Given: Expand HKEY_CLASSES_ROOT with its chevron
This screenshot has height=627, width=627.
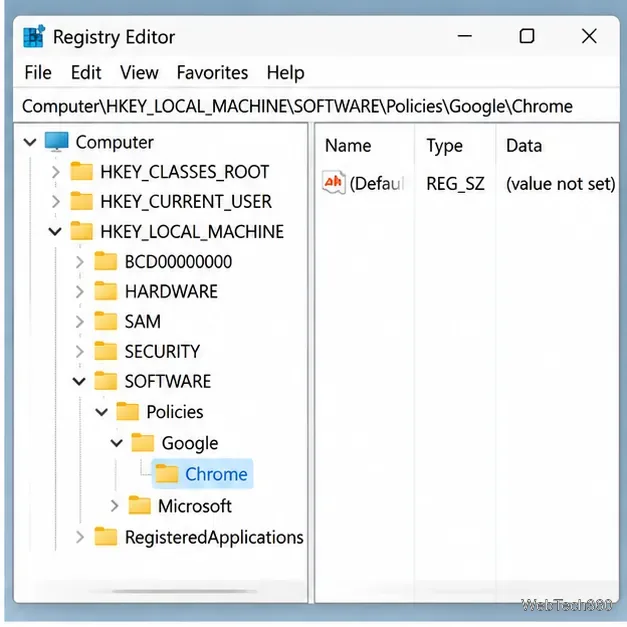Looking at the screenshot, I should point(56,172).
